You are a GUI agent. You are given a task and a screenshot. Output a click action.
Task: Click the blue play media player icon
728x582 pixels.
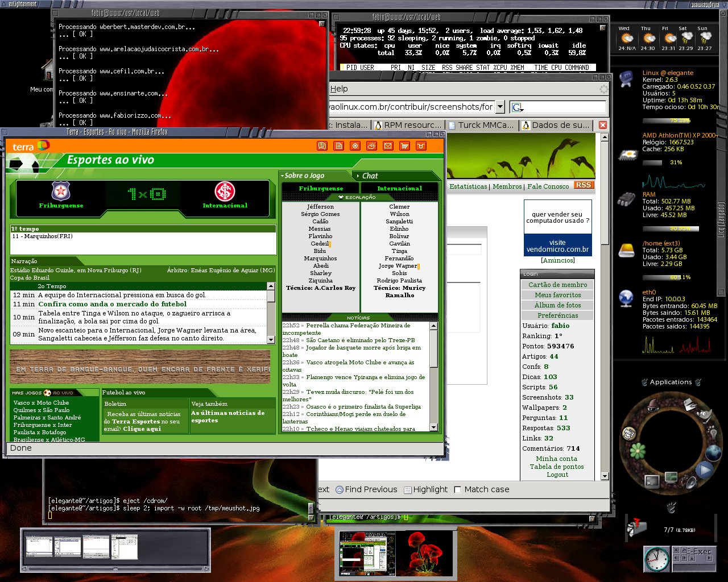tap(705, 469)
